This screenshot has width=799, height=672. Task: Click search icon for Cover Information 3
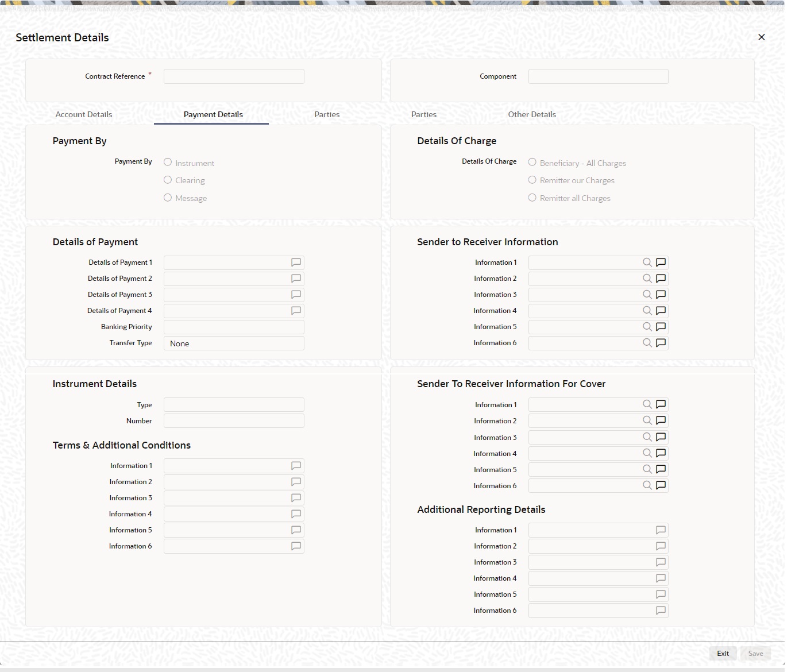pos(647,437)
